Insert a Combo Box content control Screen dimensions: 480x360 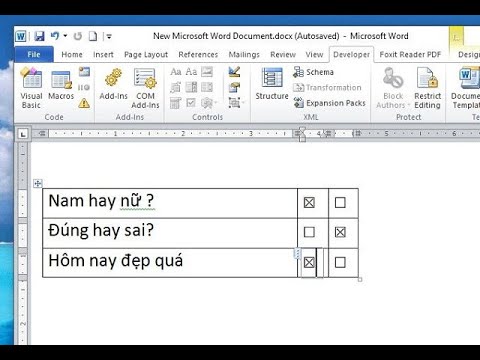point(191,87)
